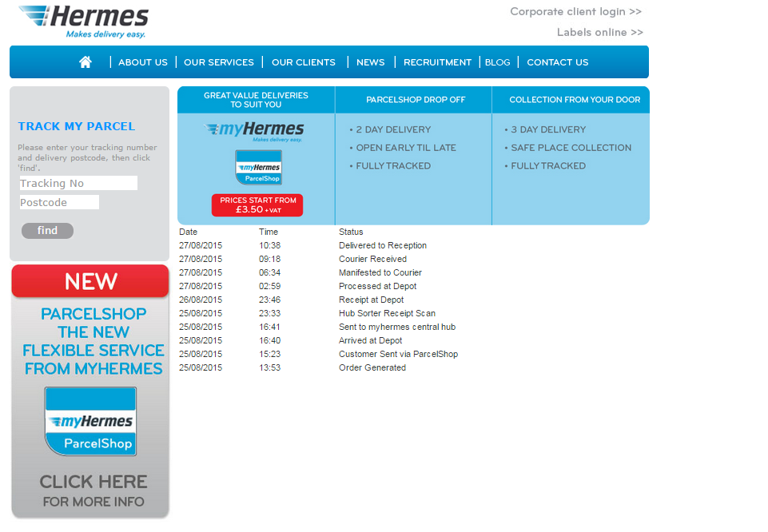768x532 pixels.
Task: Open the Contact Us page
Action: [x=558, y=62]
